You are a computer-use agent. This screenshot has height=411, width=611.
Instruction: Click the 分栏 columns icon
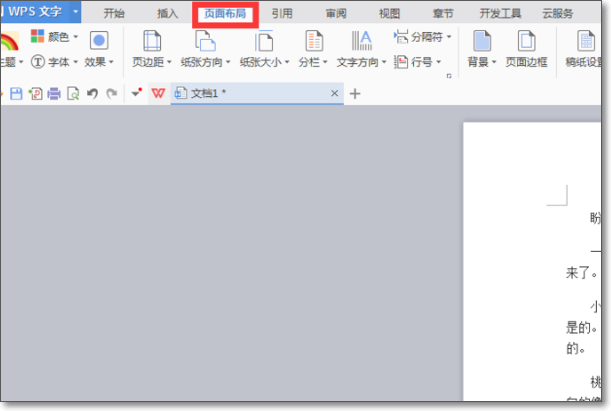point(314,41)
